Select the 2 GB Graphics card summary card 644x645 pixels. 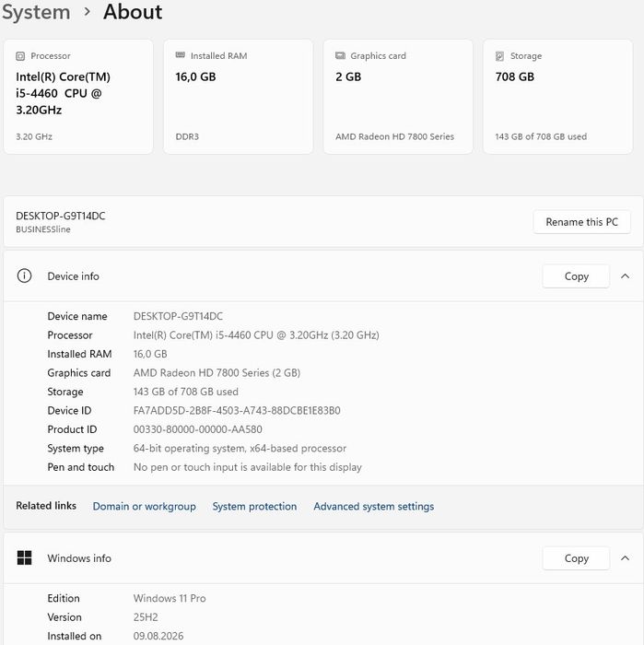click(398, 97)
